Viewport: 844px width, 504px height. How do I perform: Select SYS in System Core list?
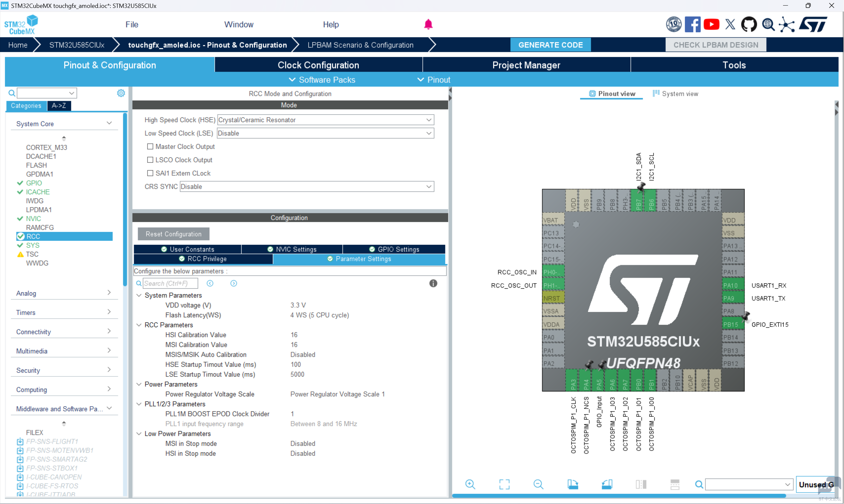tap(33, 245)
